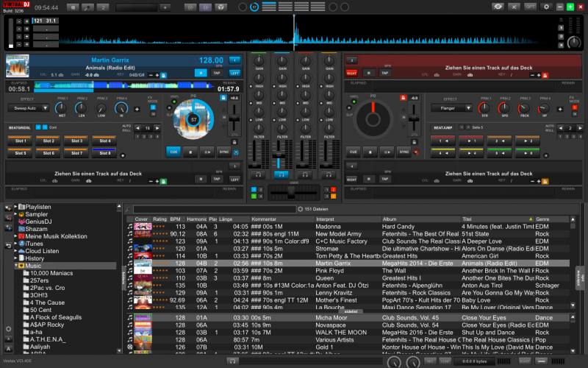Click the red pitch lock icon on deck 2

tap(403, 98)
